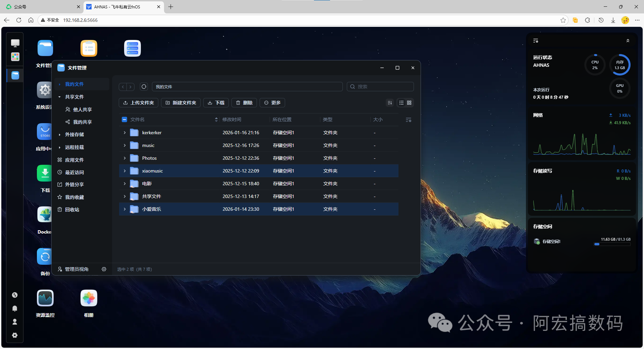
Task: Toggle selection of the 小爱音乐 row
Action: [x=259, y=209]
